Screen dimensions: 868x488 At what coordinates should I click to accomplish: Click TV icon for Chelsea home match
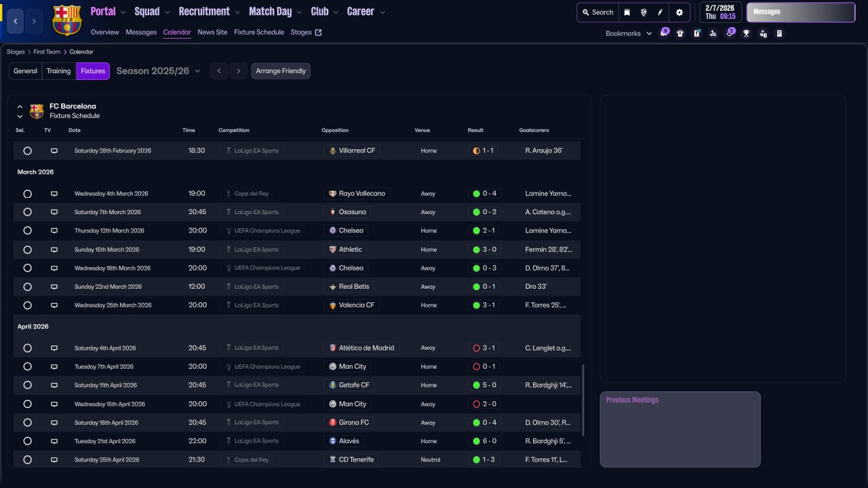(x=54, y=230)
